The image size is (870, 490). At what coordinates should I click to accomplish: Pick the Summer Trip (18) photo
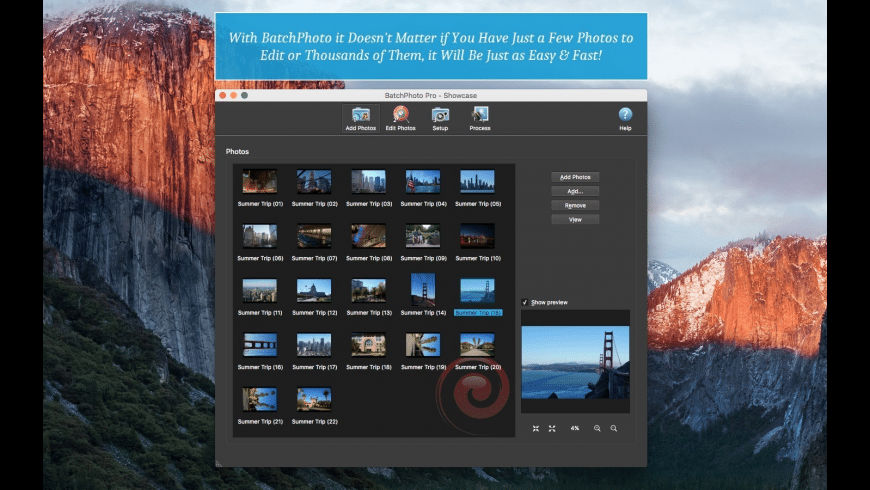(x=368, y=345)
